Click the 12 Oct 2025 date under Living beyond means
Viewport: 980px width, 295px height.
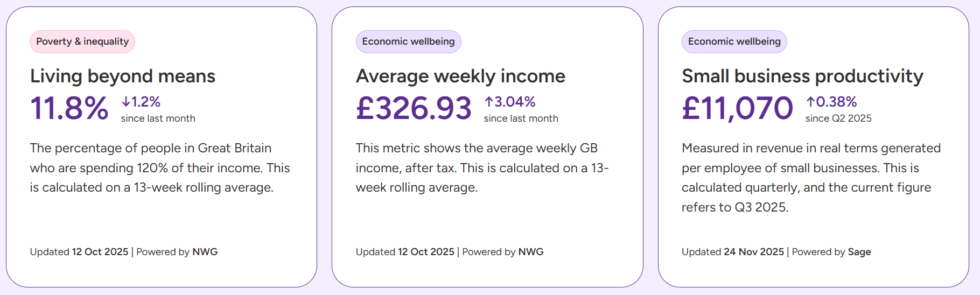pos(100,251)
